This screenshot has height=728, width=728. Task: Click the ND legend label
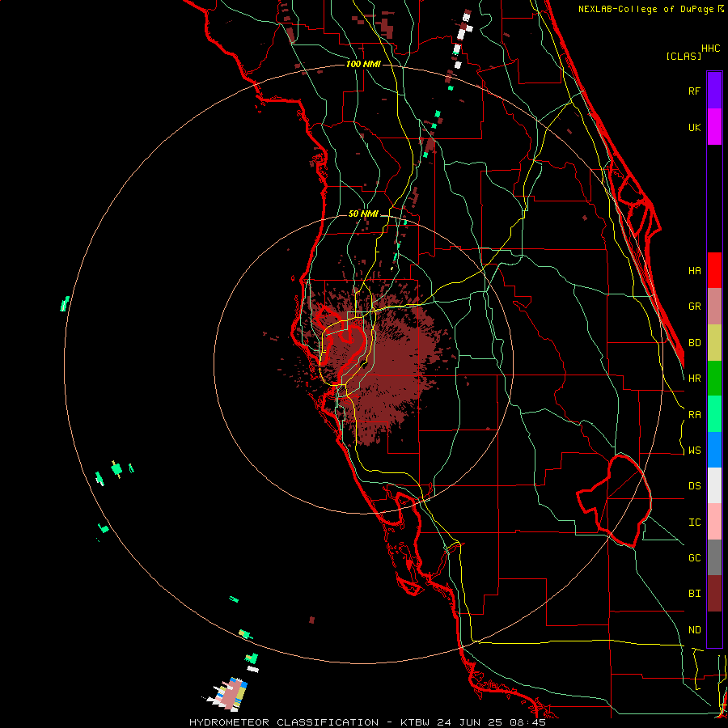[x=694, y=630]
